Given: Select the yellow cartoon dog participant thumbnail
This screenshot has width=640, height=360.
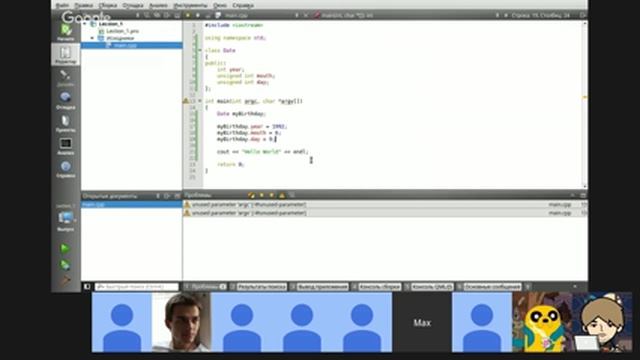Looking at the screenshot, I should (x=542, y=322).
